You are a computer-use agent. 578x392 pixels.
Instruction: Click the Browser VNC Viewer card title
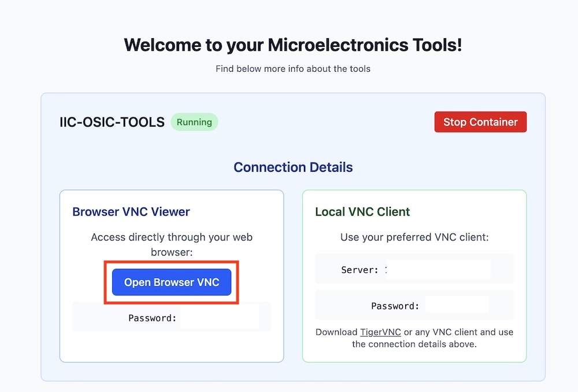pyautogui.click(x=131, y=212)
